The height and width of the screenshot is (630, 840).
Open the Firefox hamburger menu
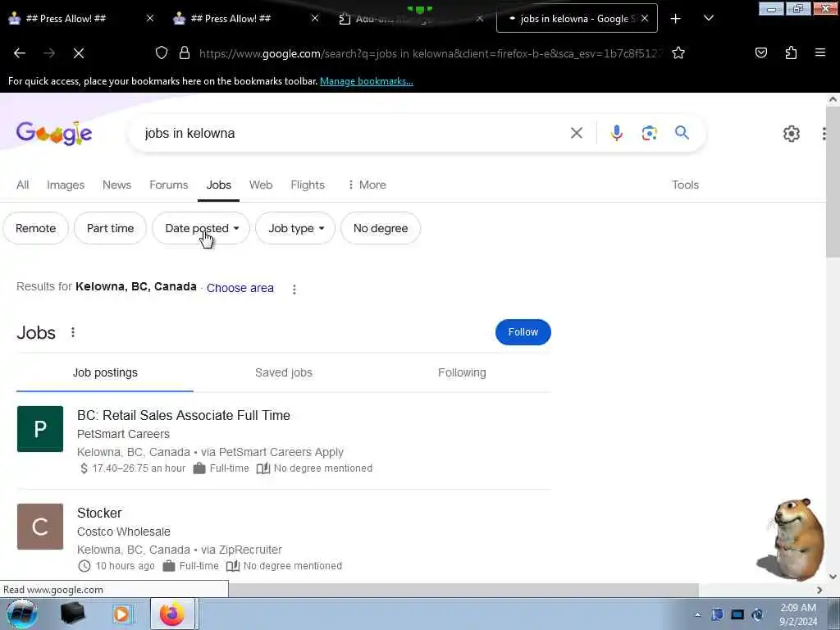coord(820,52)
